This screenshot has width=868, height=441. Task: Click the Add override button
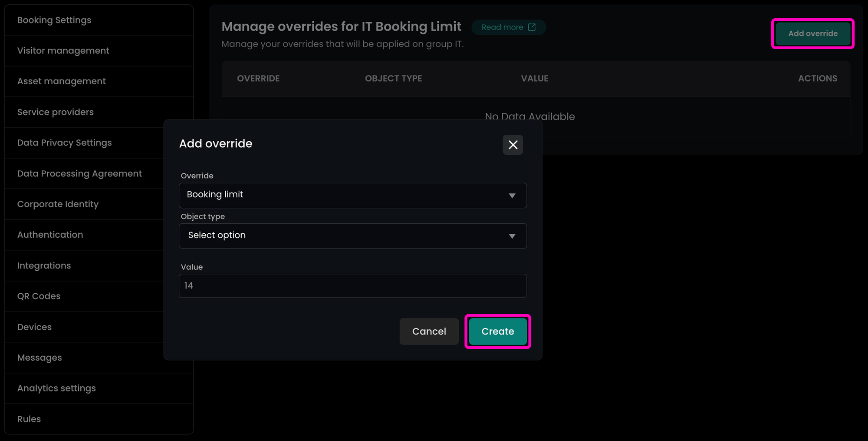point(812,33)
